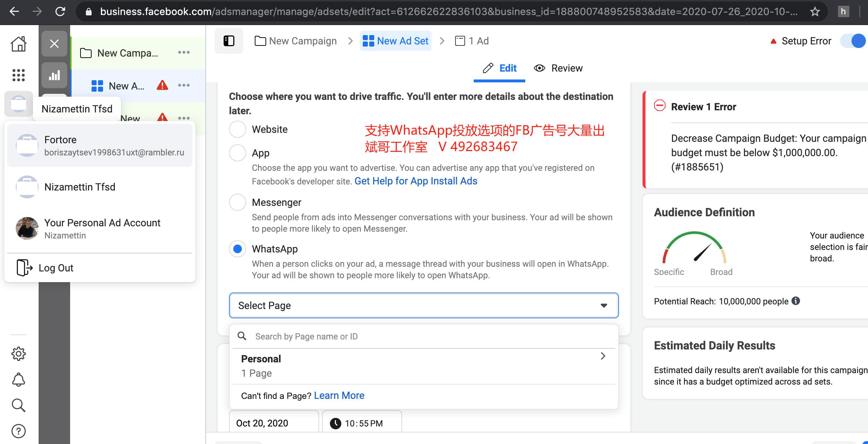The width and height of the screenshot is (868, 444).
Task: Toggle the campaign on/off switch
Action: click(x=854, y=41)
